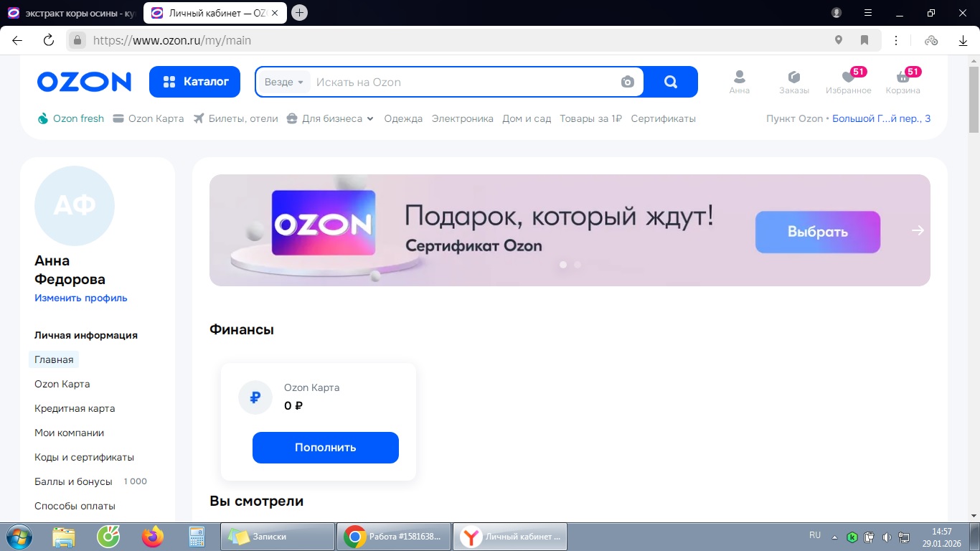The width and height of the screenshot is (980, 551).
Task: Reload the page with the refresh icon
Action: [49, 40]
